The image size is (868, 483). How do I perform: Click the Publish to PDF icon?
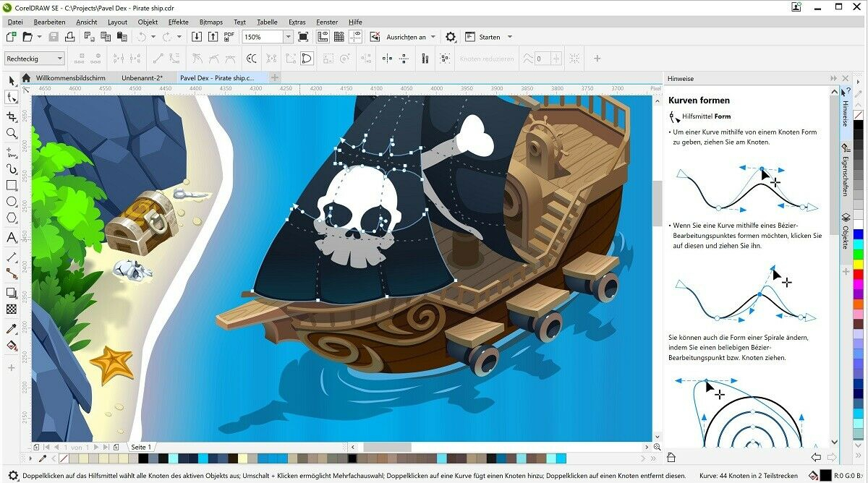(x=229, y=36)
